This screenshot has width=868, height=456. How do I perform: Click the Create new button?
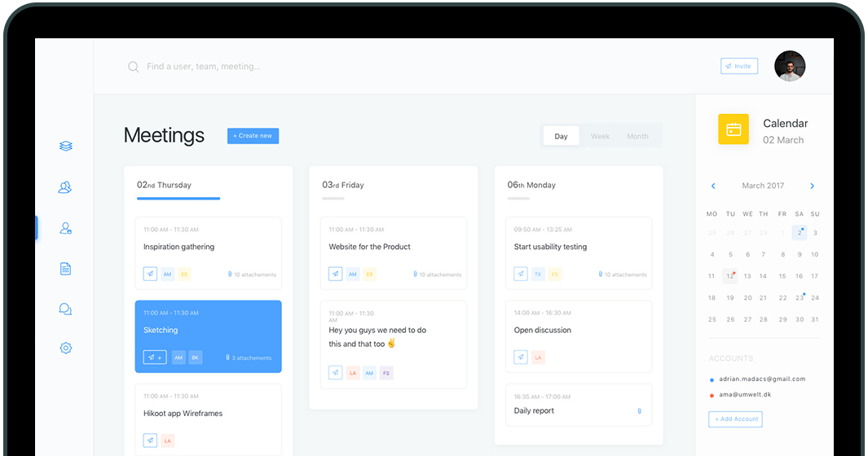coord(253,136)
